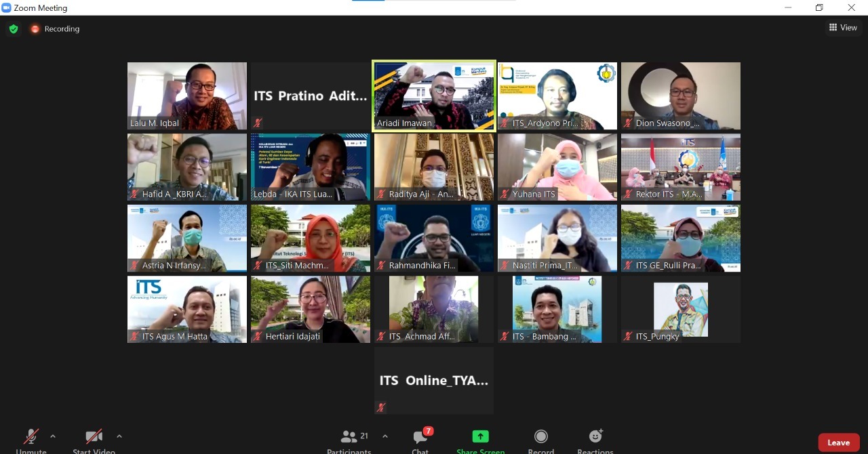Click the Recording indicator to pause recording

click(54, 28)
